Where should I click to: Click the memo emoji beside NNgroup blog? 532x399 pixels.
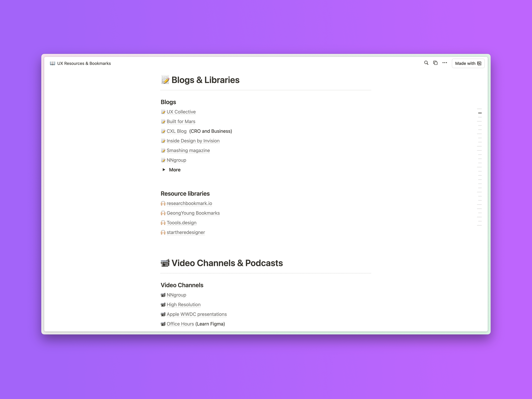pyautogui.click(x=163, y=160)
